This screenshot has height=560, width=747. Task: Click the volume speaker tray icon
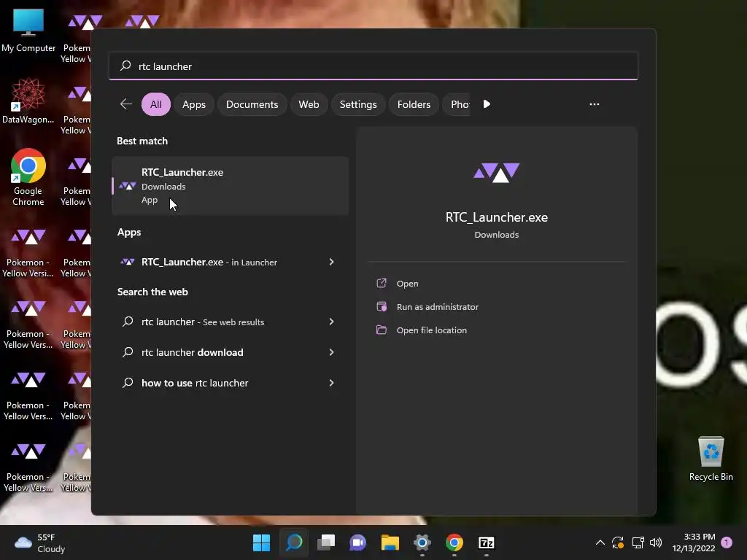[656, 542]
